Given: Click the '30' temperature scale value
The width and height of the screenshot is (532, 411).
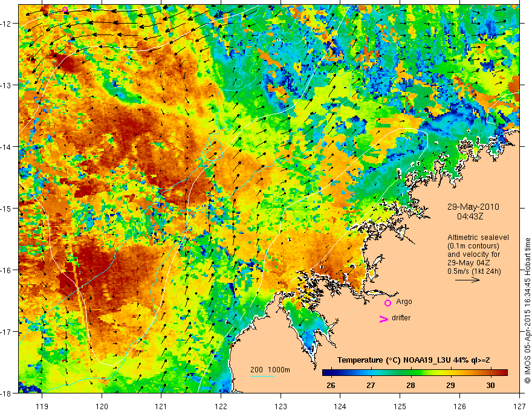Looking at the screenshot, I should click(490, 385).
